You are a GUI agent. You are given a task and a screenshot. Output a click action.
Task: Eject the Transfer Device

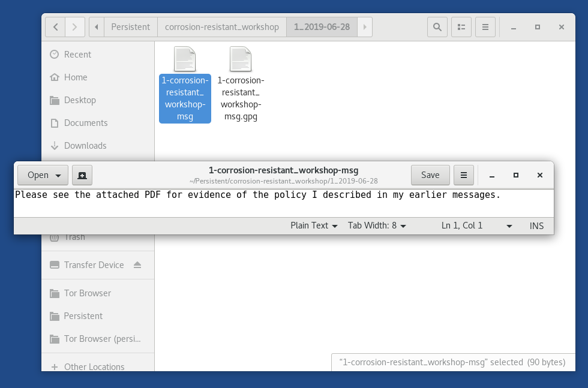pos(137,265)
